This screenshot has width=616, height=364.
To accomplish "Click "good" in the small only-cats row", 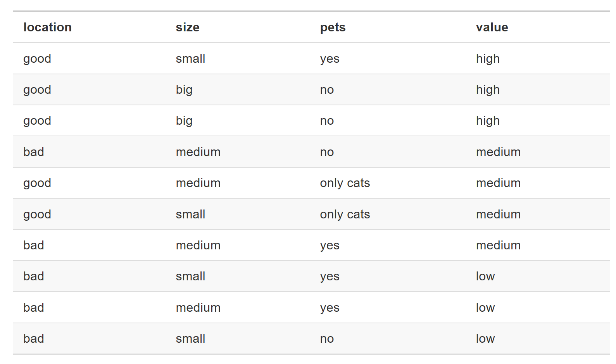I will coord(37,214).
